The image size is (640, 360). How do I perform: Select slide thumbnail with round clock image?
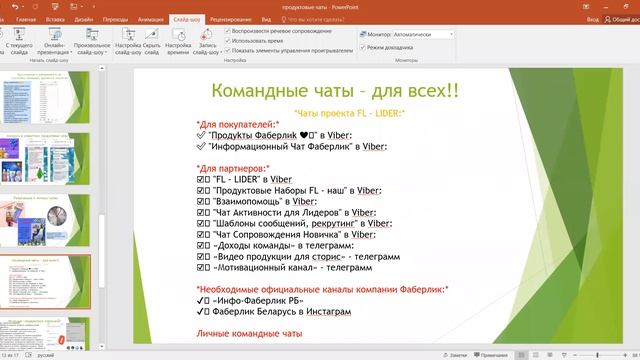pos(44,220)
